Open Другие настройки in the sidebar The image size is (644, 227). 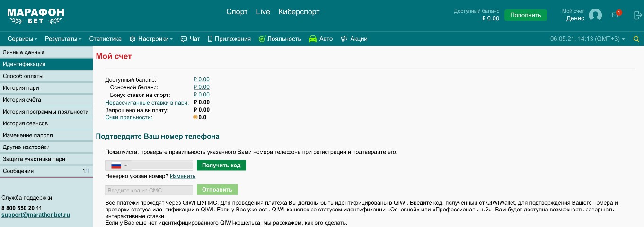click(46, 147)
